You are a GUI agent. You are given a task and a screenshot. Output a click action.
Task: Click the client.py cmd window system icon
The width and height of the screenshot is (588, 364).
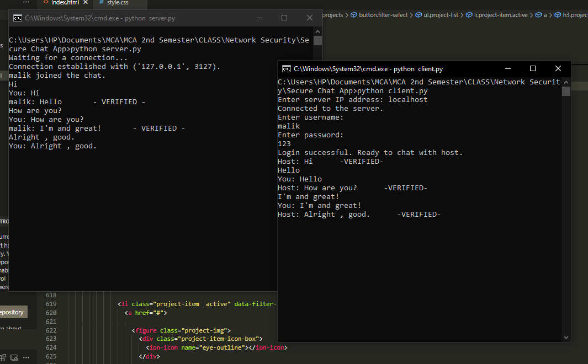pos(287,69)
